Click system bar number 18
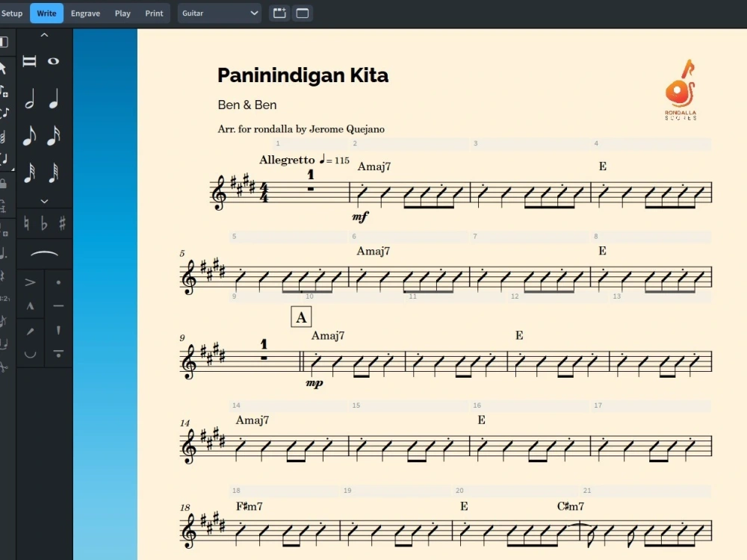The width and height of the screenshot is (747, 560). (185, 508)
